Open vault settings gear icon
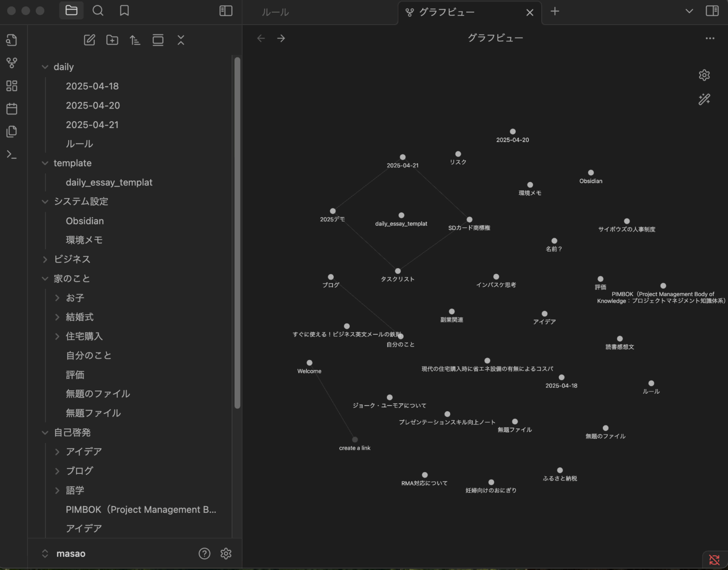This screenshot has width=728, height=570. click(x=226, y=553)
